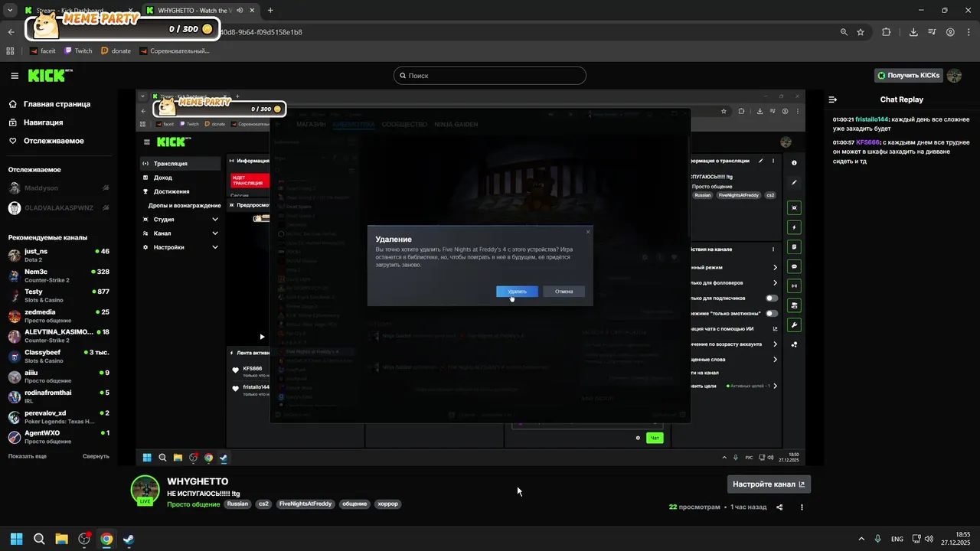Open the volume and network tray icons
Viewport: 980px width, 551px height.
(x=923, y=539)
